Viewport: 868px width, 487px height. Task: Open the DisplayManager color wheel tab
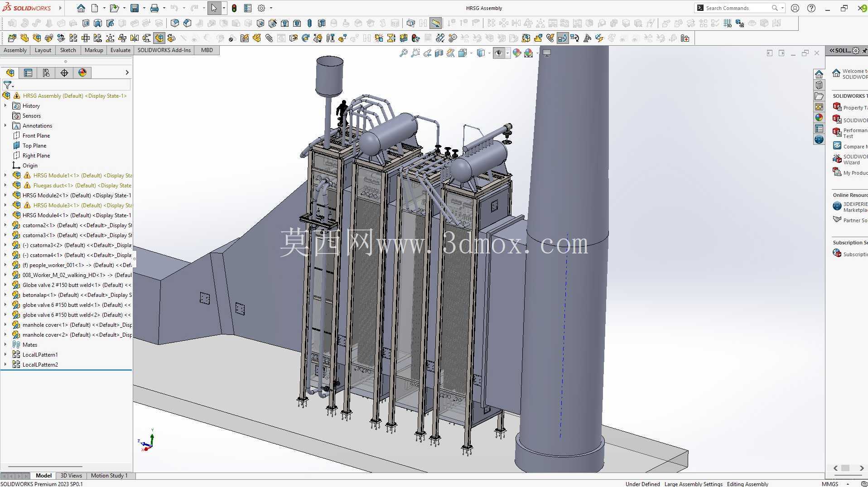(82, 73)
